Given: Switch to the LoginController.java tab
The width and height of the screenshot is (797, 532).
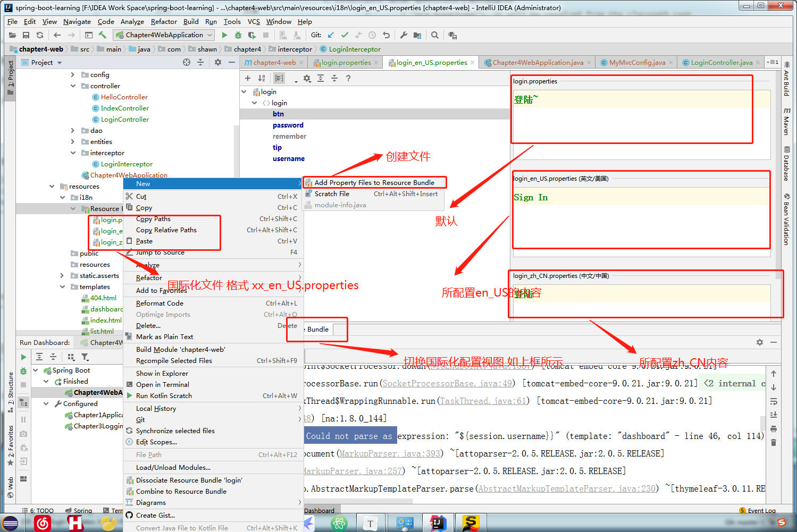Looking at the screenshot, I should tap(722, 62).
